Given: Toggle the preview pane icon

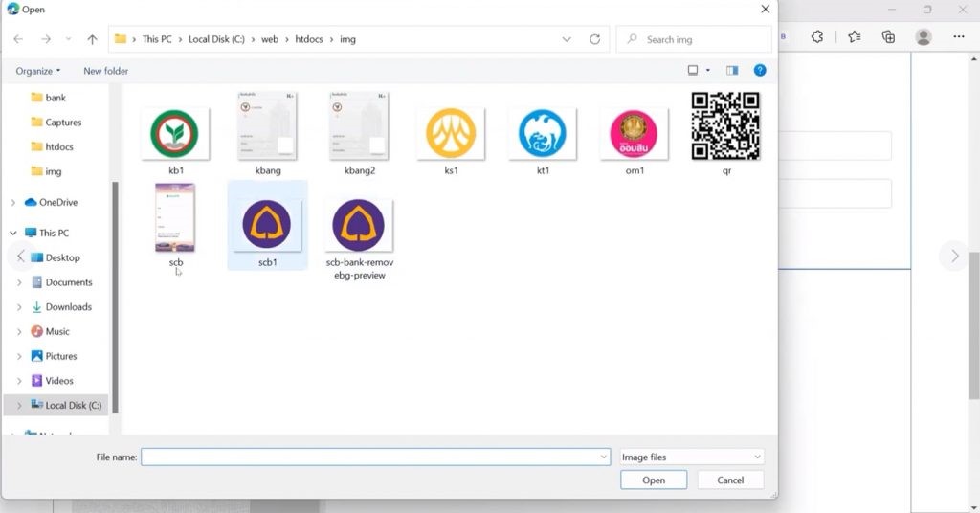Looking at the screenshot, I should pyautogui.click(x=732, y=71).
